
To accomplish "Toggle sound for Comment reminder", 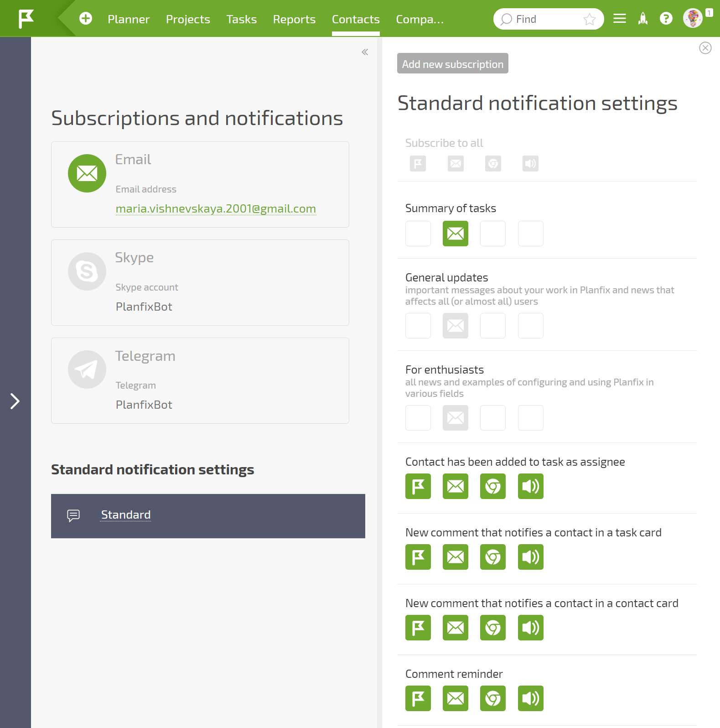I will coord(531,698).
